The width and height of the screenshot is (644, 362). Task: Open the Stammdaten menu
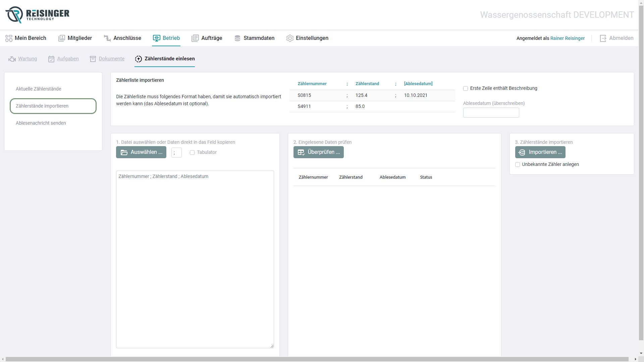pyautogui.click(x=255, y=38)
